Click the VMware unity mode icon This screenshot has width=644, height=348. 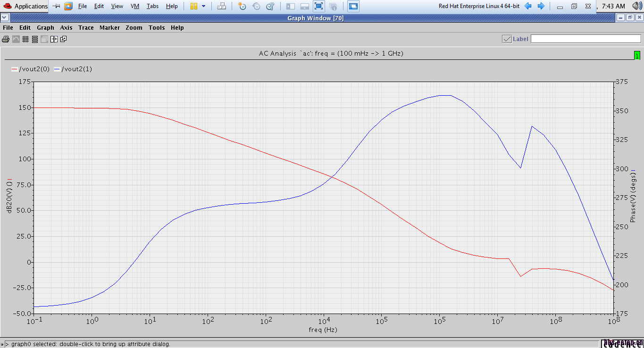click(333, 6)
